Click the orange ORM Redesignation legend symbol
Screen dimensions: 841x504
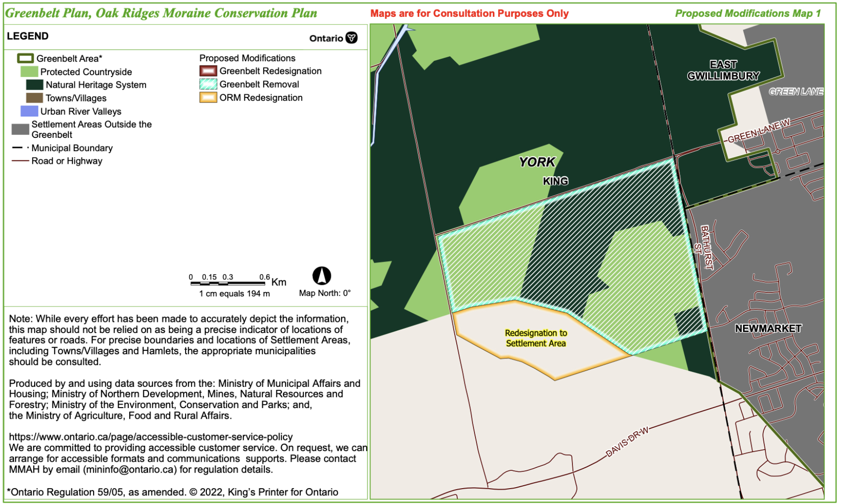tap(208, 97)
